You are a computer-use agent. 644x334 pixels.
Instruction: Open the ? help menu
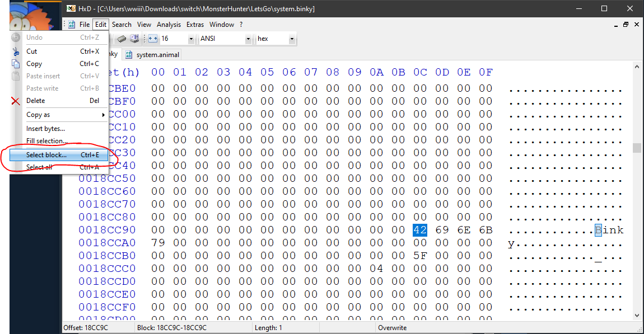(x=241, y=25)
